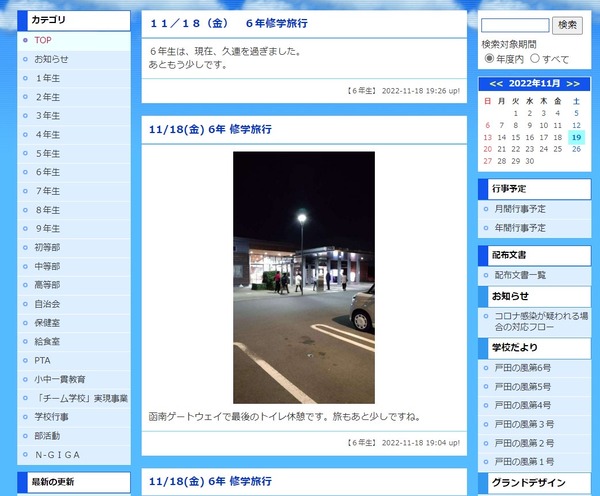The height and width of the screenshot is (496, 600).
Task: Open 戸田の風第１号 newsletter
Action: pyautogui.click(x=524, y=462)
